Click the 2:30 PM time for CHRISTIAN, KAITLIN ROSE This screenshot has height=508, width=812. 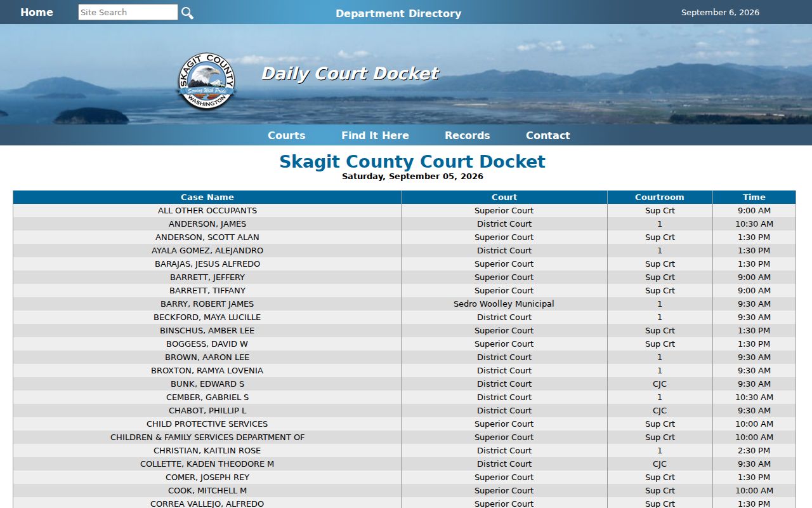754,450
